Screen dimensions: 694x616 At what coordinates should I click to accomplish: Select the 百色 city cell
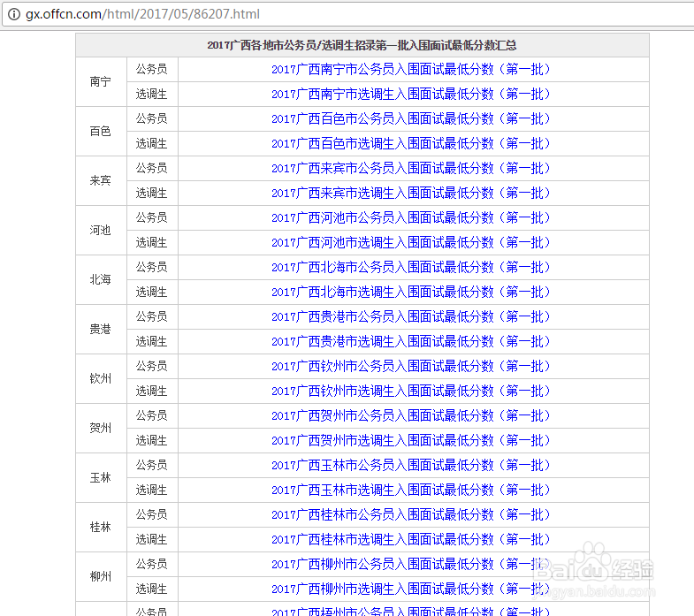click(101, 132)
